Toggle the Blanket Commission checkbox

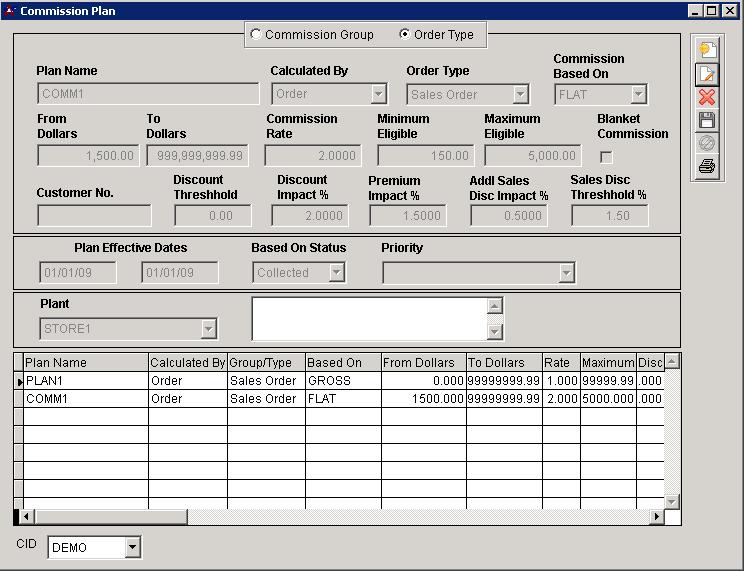pos(606,157)
